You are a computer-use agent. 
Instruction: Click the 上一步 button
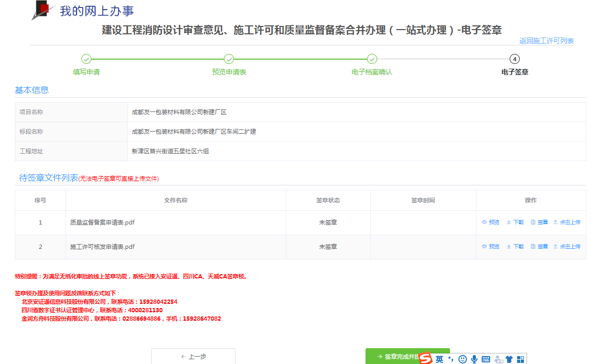[193, 357]
